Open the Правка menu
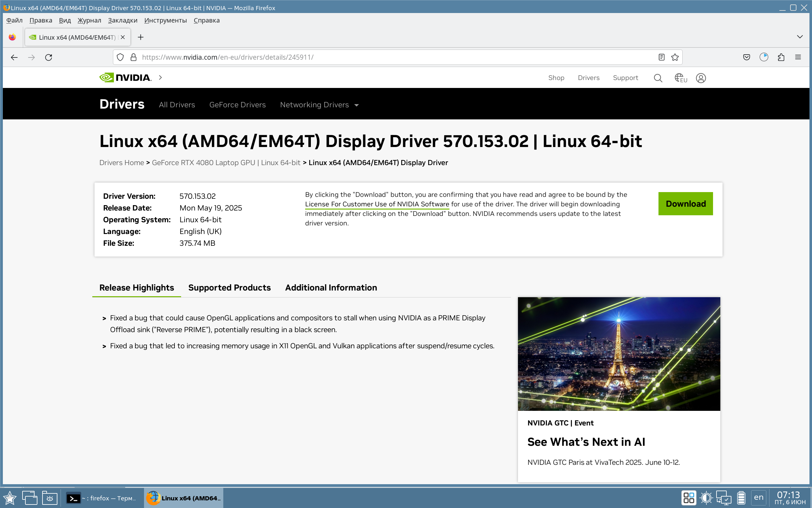Image resolution: width=812 pixels, height=508 pixels. click(x=41, y=20)
